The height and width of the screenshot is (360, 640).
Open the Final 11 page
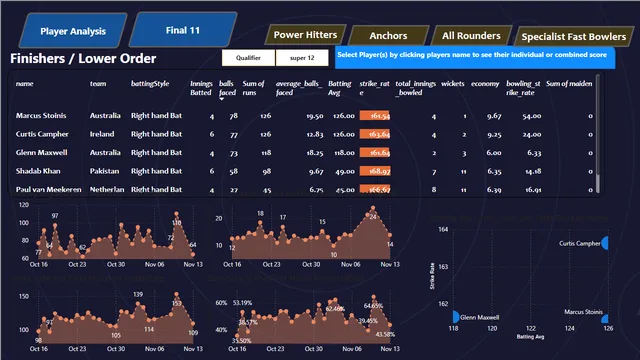click(x=183, y=30)
